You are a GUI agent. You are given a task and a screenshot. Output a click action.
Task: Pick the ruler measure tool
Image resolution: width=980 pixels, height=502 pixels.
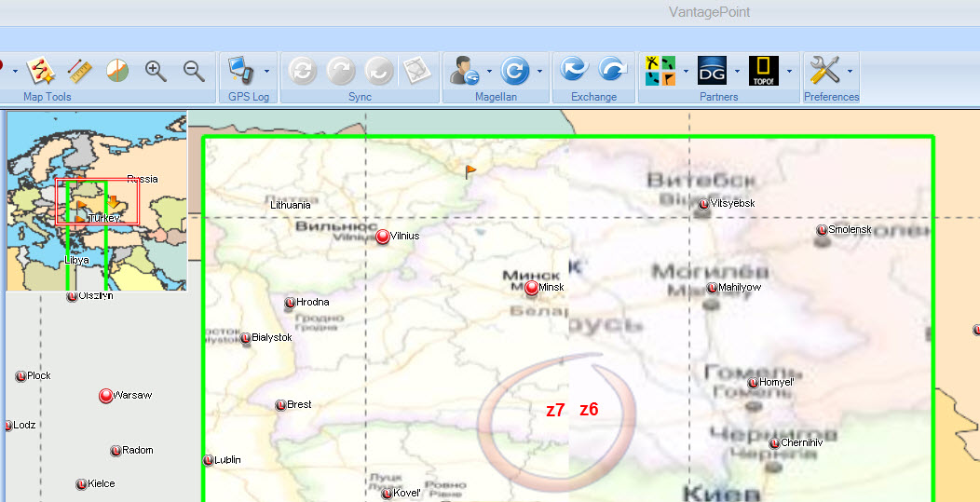coord(79,71)
